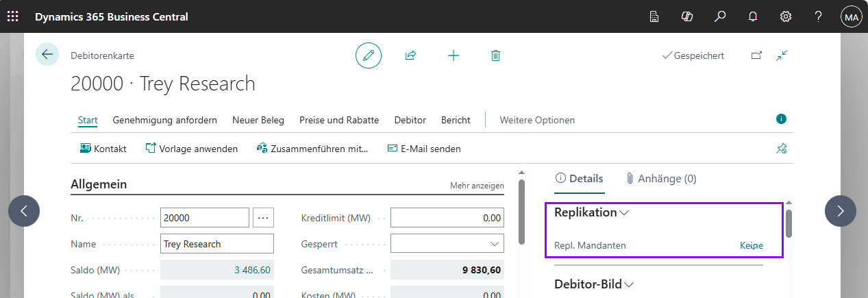The height and width of the screenshot is (298, 868).
Task: Click the trash delete icon
Action: pyautogui.click(x=495, y=55)
